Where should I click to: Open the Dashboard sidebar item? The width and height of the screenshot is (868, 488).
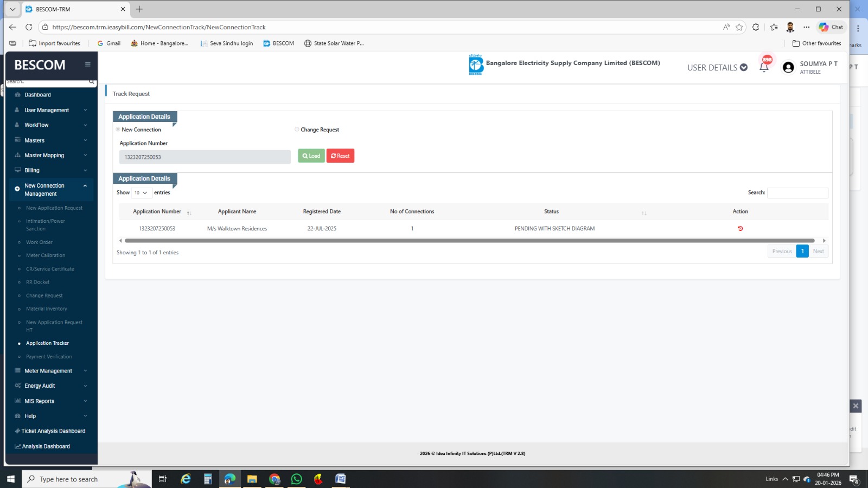tap(37, 95)
